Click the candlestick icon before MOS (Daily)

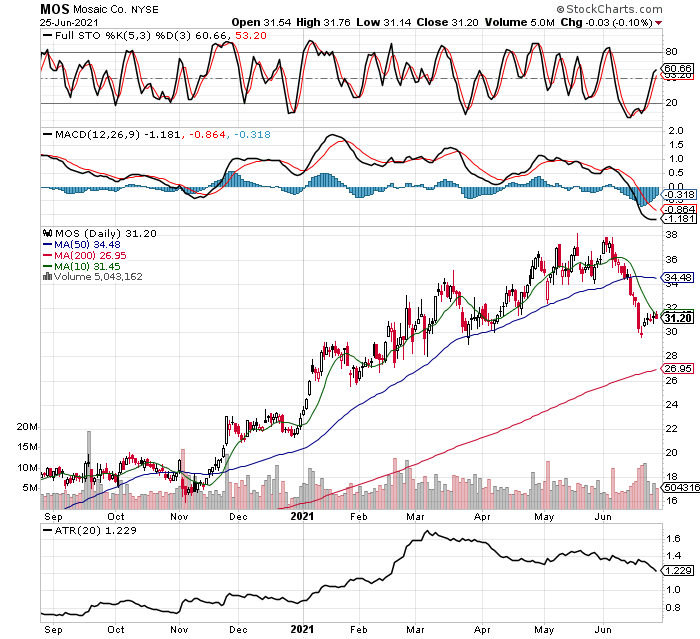pos(47,233)
